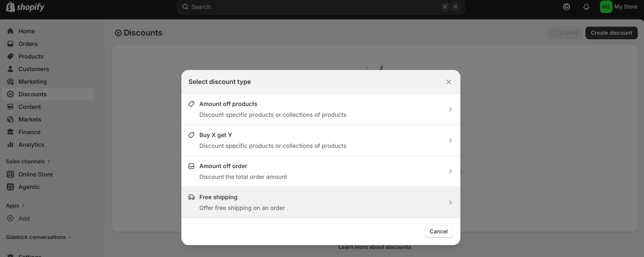Click the Customers person icon

tap(10, 69)
